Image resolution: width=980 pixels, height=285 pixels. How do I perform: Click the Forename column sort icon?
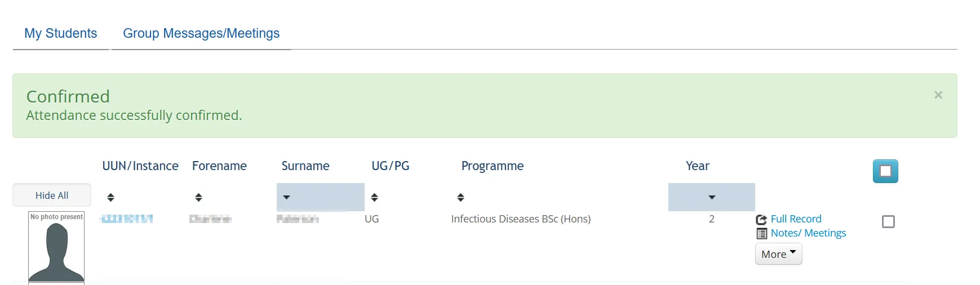(x=198, y=197)
